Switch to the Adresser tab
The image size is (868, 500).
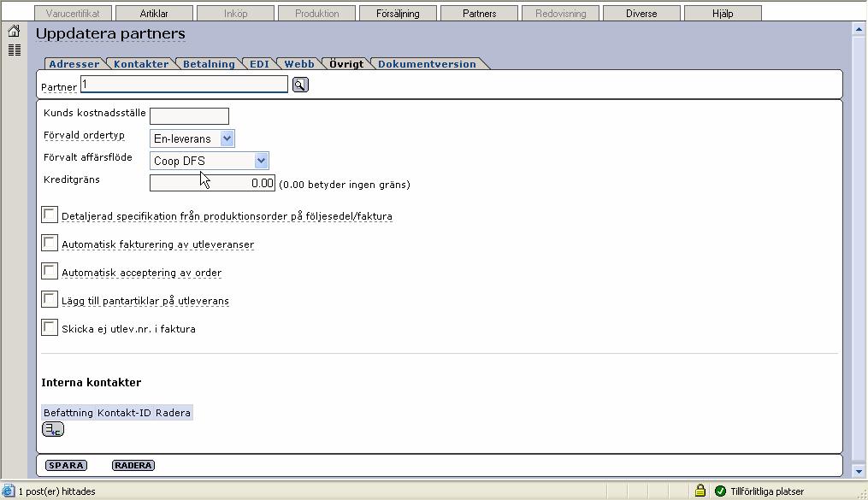pyautogui.click(x=74, y=63)
